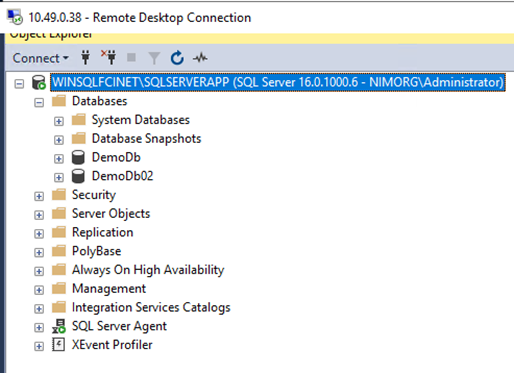This screenshot has height=373, width=514.
Task: Click the XEvent Profiler lightning icon
Action: [x=59, y=345]
